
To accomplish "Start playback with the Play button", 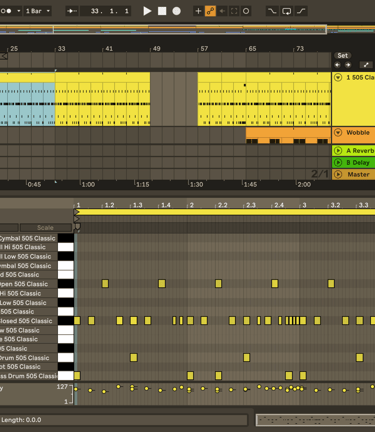I will (x=147, y=11).
